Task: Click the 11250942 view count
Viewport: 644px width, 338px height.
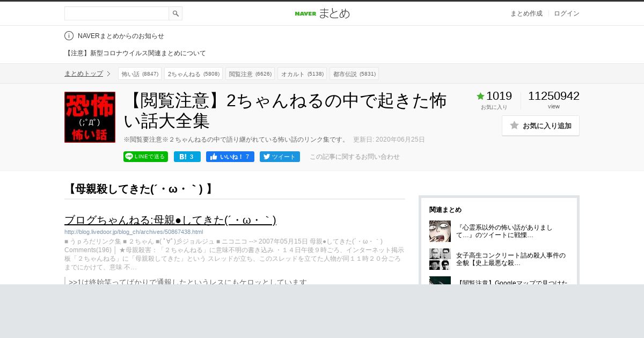Action: [x=554, y=96]
